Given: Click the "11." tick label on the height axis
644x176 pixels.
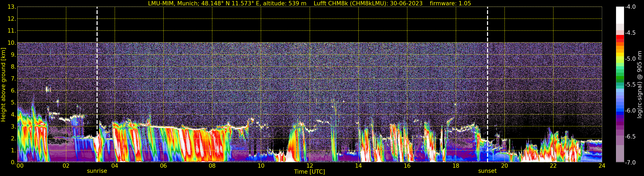Looking at the screenshot, I should click(12, 31).
